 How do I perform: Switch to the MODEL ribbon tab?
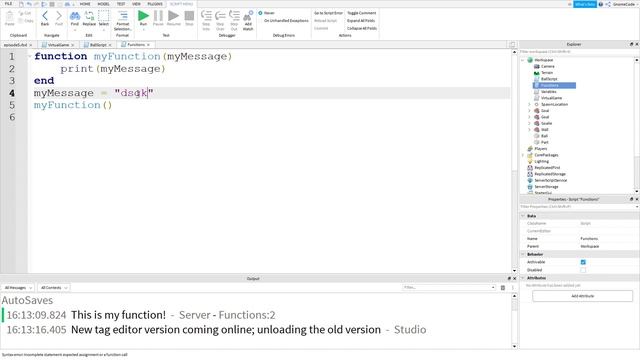point(103,4)
